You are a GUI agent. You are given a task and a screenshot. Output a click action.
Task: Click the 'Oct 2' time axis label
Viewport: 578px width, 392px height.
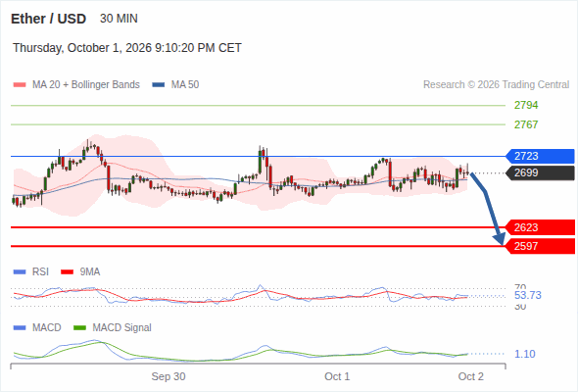click(471, 376)
